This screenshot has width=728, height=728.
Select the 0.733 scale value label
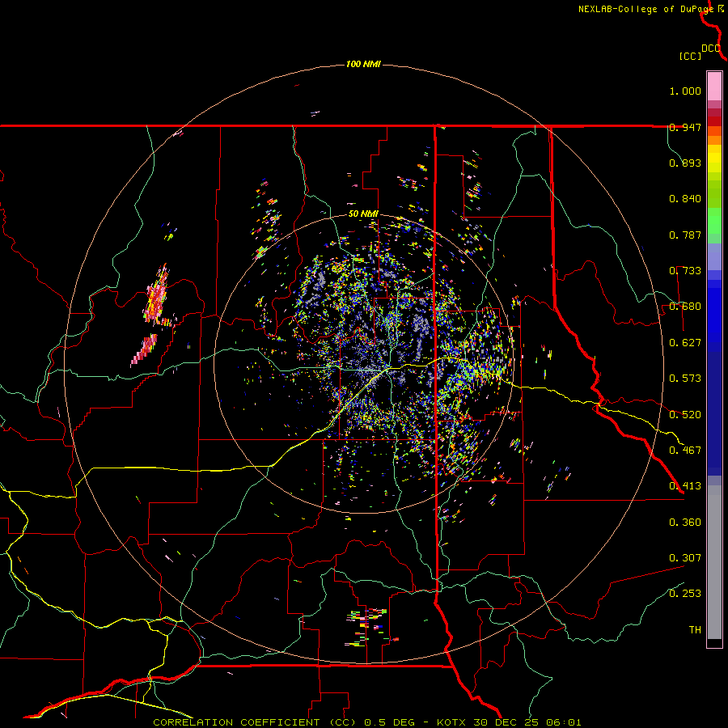click(x=685, y=271)
